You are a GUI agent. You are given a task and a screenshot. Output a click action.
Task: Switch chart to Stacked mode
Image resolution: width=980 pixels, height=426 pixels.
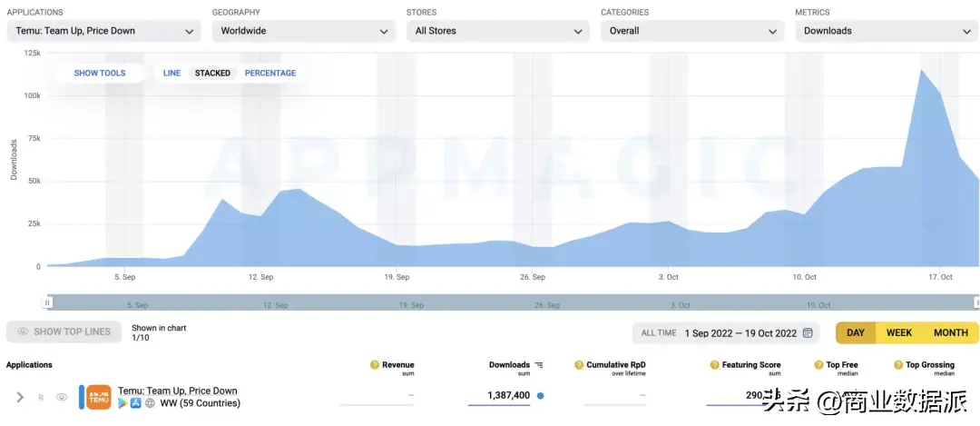coord(212,74)
